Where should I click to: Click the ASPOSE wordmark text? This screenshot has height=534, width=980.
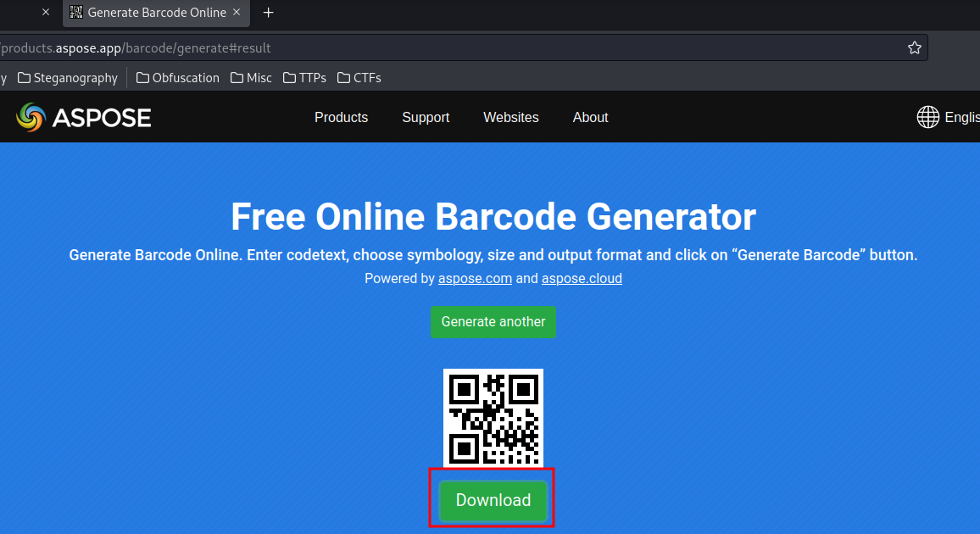pos(102,118)
